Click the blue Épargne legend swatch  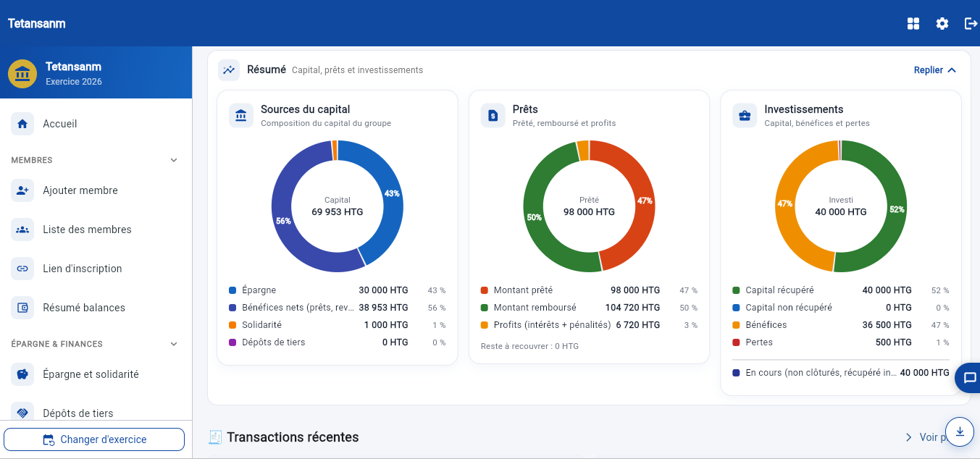tap(233, 290)
